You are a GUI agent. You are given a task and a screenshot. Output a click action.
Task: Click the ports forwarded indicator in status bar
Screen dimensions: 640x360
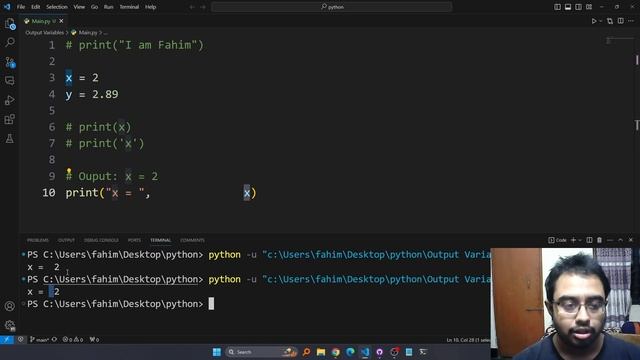coord(94,340)
